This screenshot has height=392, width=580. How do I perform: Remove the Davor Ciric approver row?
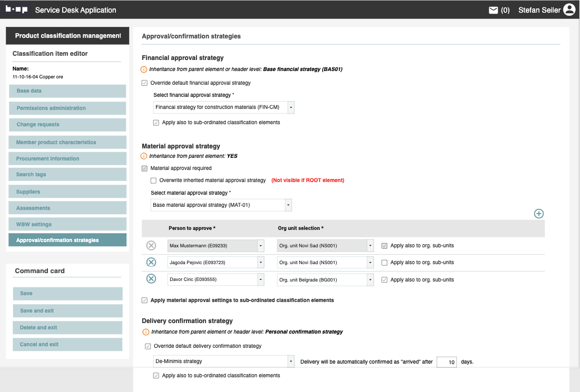[x=151, y=279]
